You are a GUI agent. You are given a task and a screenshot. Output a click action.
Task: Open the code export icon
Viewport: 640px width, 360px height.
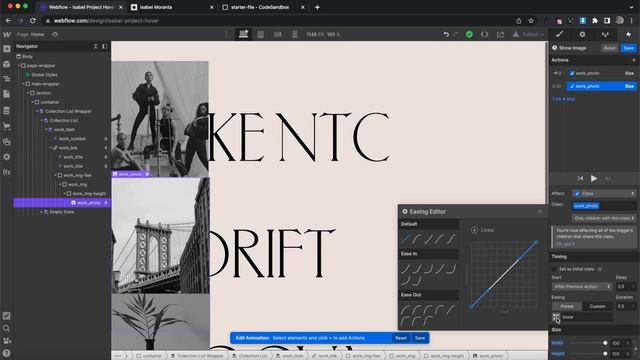pyautogui.click(x=484, y=35)
